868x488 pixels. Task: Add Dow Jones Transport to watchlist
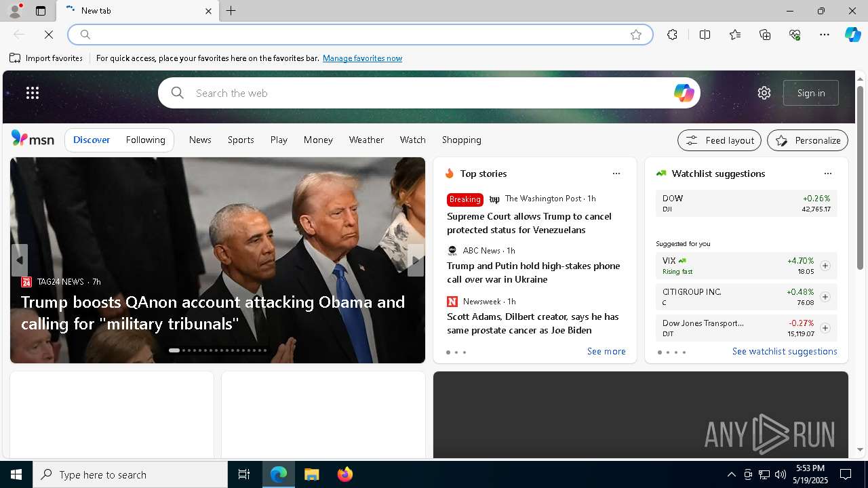825,328
